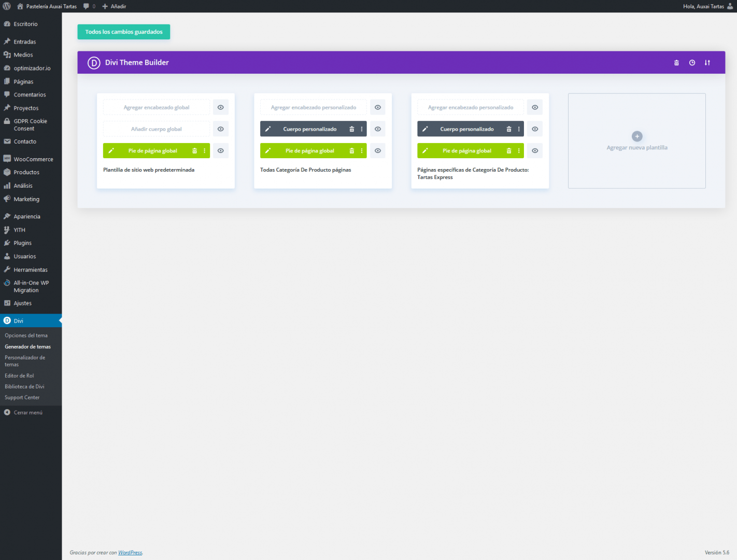Toggle footer visibility in Todas Categoría template
Image resolution: width=737 pixels, height=560 pixels.
(x=378, y=151)
